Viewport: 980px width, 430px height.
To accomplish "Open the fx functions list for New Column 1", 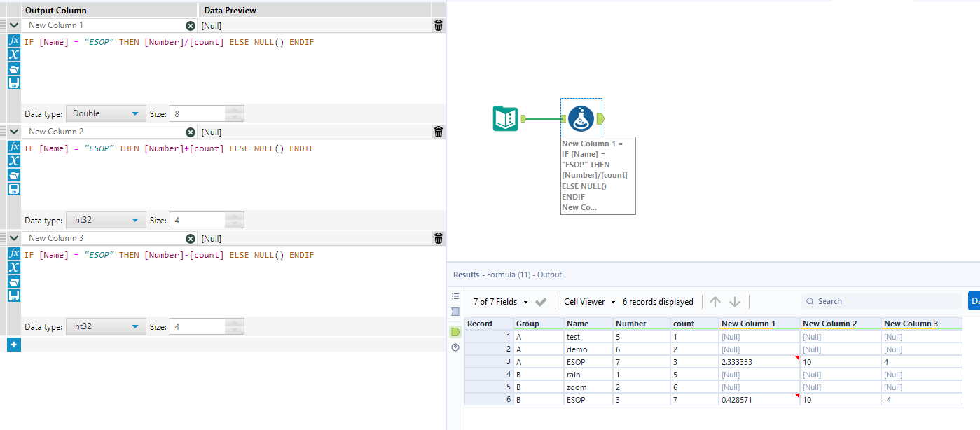I will (13, 41).
